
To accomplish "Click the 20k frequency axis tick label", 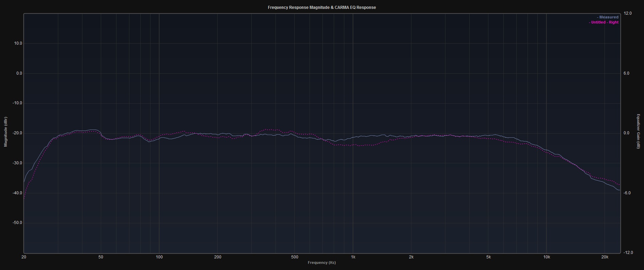I will coord(604,257).
